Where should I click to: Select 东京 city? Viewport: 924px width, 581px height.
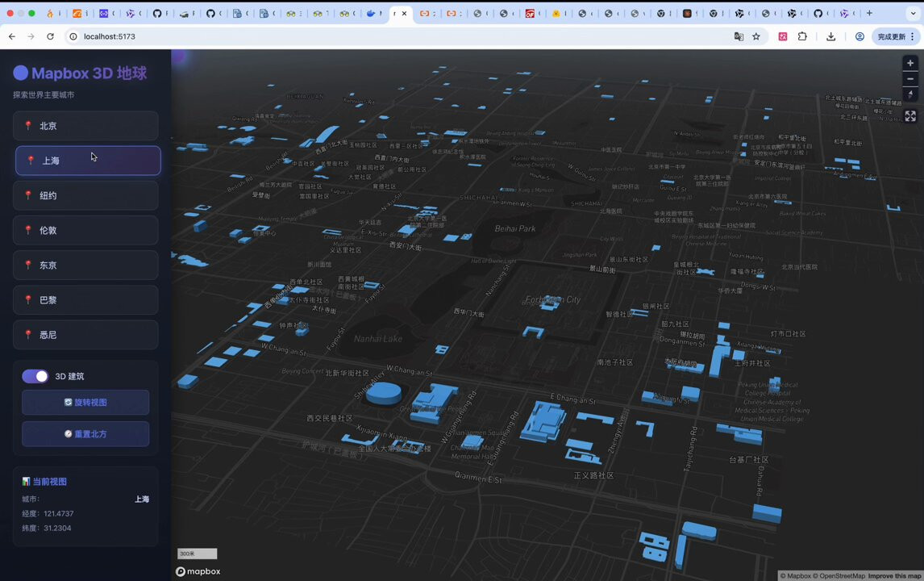pos(85,265)
